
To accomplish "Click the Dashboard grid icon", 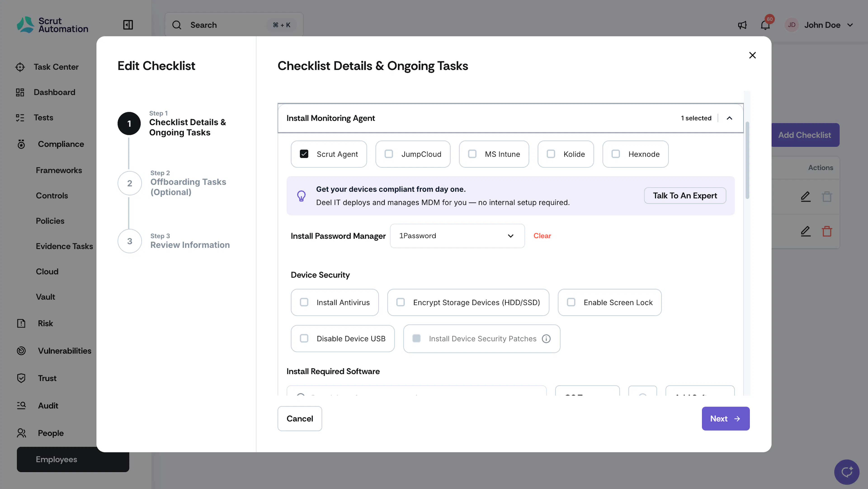I will (x=20, y=92).
